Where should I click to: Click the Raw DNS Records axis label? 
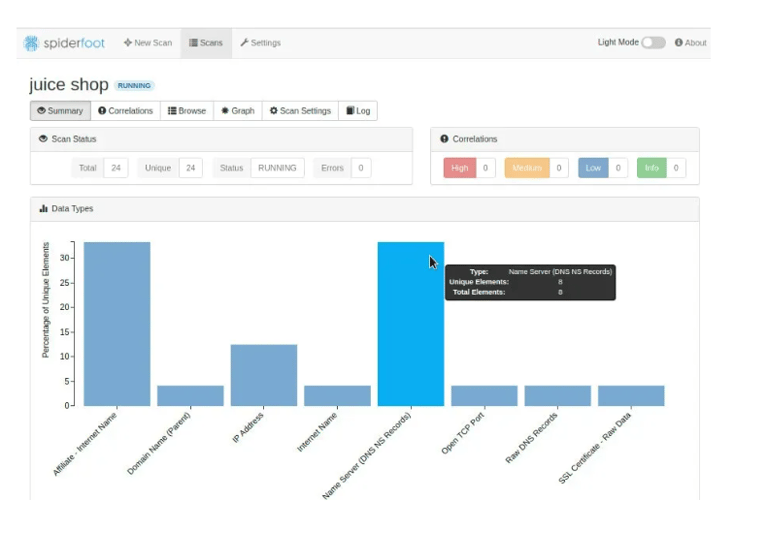tap(531, 438)
